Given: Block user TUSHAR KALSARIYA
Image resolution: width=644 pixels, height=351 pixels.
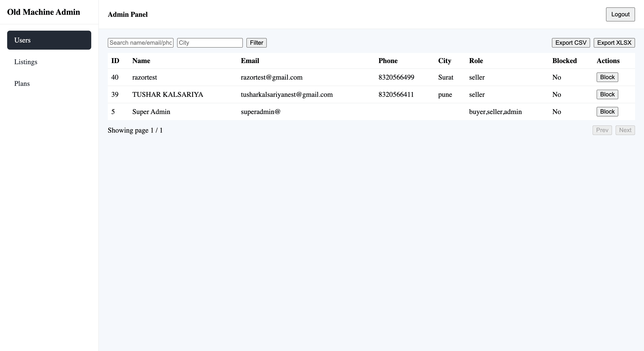Looking at the screenshot, I should coord(607,95).
